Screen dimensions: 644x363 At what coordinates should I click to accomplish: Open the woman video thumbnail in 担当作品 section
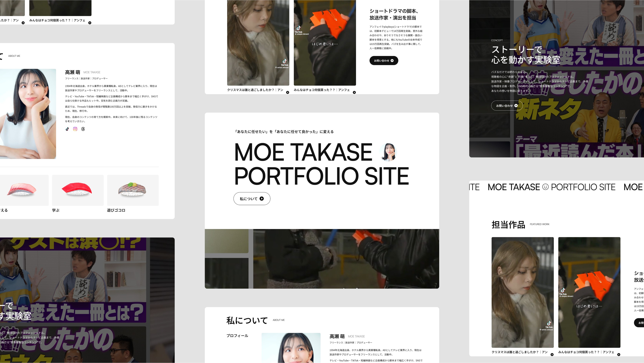[x=522, y=292]
